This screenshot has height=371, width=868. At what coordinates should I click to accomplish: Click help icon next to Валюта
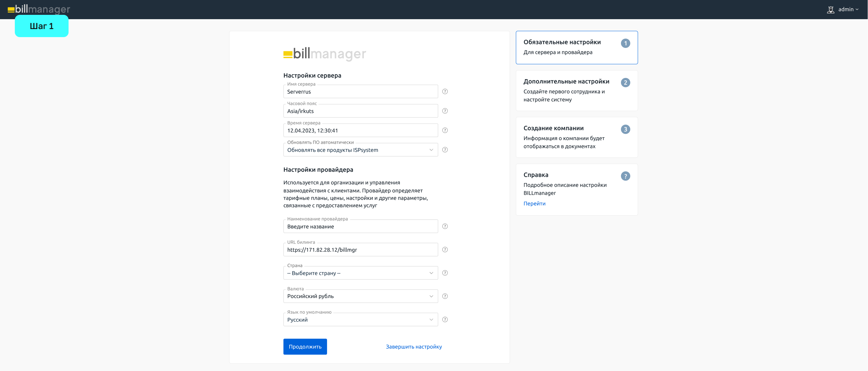point(445,296)
